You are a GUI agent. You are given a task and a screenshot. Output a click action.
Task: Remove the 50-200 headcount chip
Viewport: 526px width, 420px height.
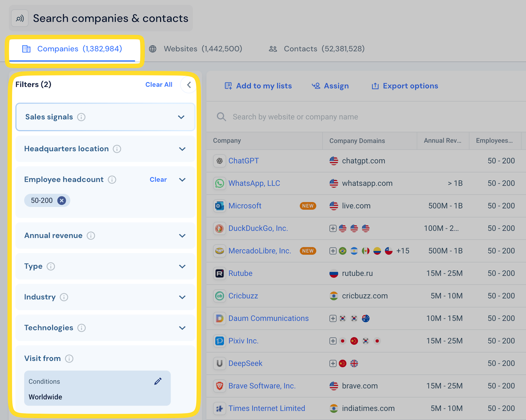(x=61, y=200)
